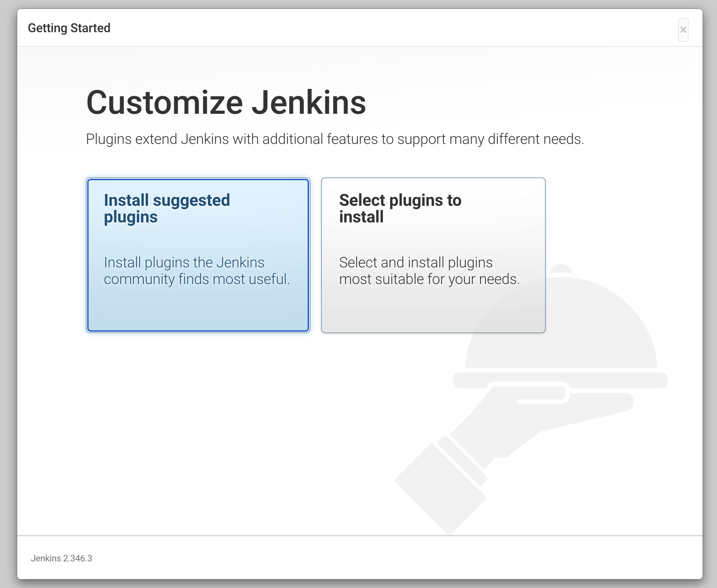
Task: Click 'most suitable for your needs' description
Action: coord(429,279)
